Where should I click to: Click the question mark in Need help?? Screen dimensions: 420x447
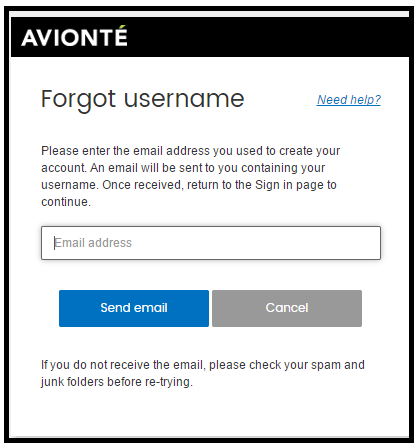click(377, 100)
